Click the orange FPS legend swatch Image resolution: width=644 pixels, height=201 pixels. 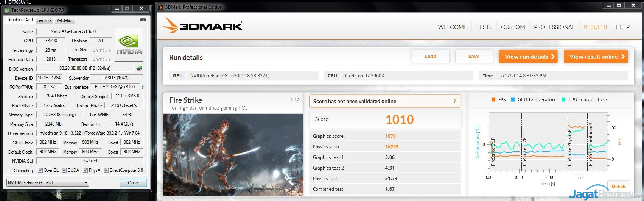pyautogui.click(x=493, y=100)
